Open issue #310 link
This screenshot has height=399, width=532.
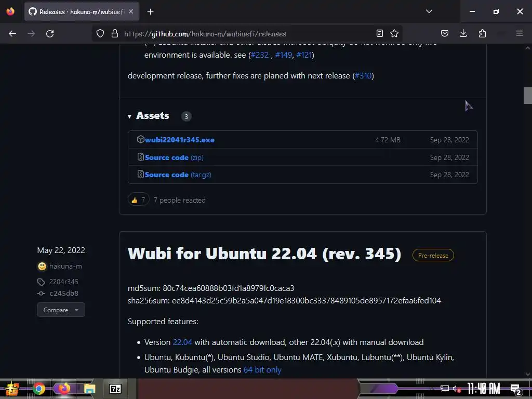coord(363,76)
